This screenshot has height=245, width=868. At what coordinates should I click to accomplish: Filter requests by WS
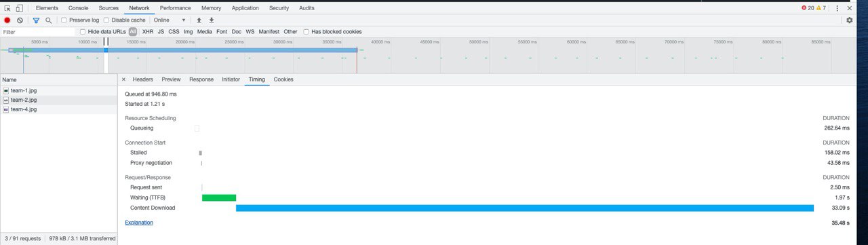(250, 32)
